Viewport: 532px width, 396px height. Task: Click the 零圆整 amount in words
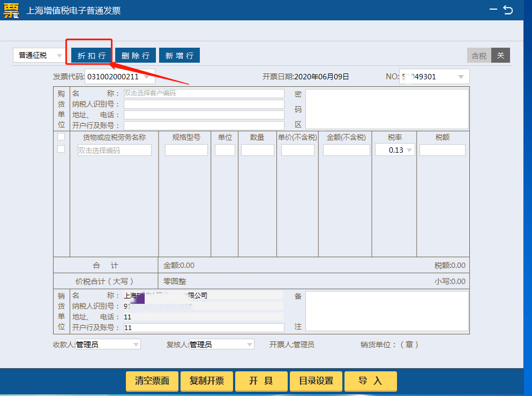(175, 281)
